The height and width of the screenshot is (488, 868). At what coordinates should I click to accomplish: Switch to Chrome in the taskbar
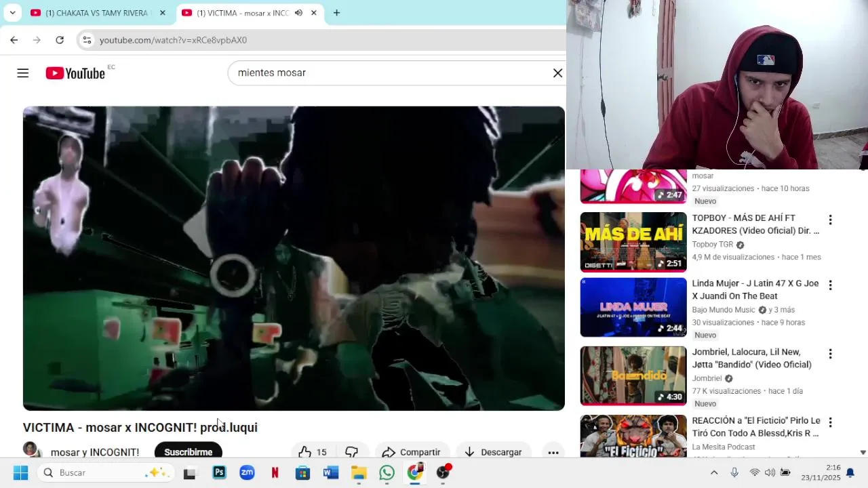point(415,472)
